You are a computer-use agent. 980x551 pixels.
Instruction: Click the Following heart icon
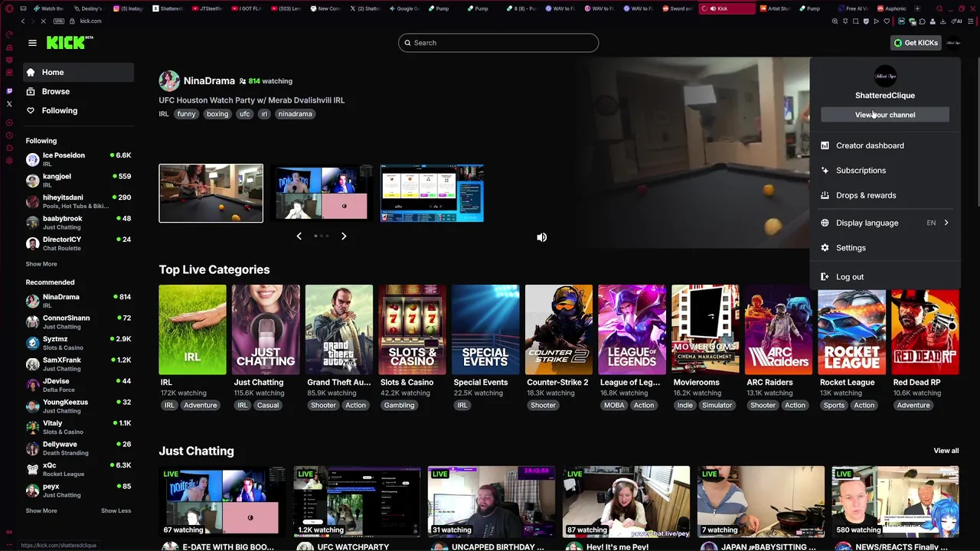[x=31, y=110]
